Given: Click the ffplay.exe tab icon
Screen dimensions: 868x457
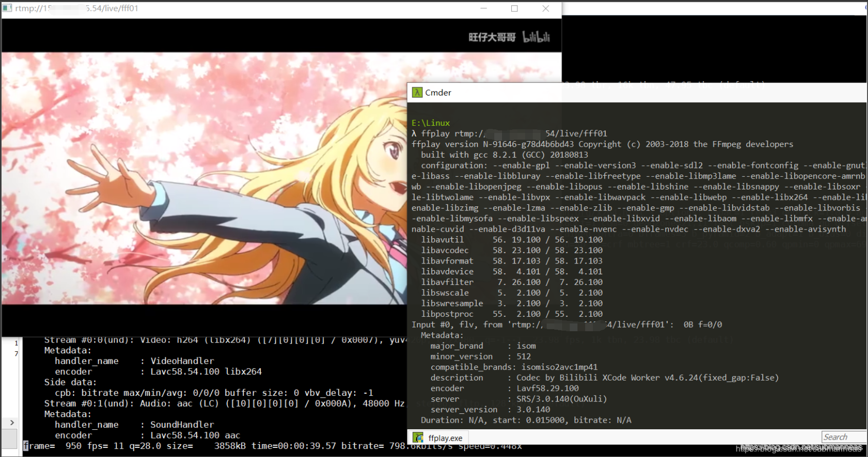Looking at the screenshot, I should click(418, 438).
